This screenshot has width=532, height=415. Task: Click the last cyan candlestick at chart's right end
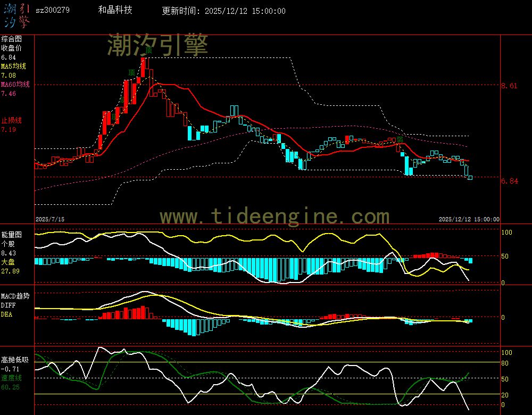pos(470,177)
